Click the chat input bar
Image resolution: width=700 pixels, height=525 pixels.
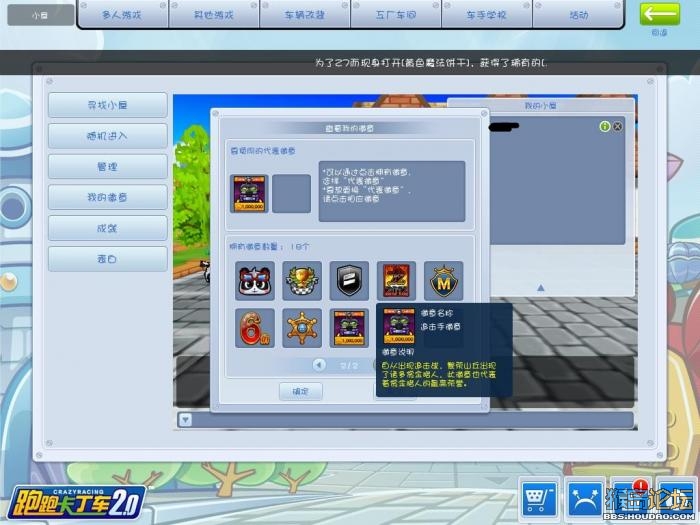[x=413, y=420]
